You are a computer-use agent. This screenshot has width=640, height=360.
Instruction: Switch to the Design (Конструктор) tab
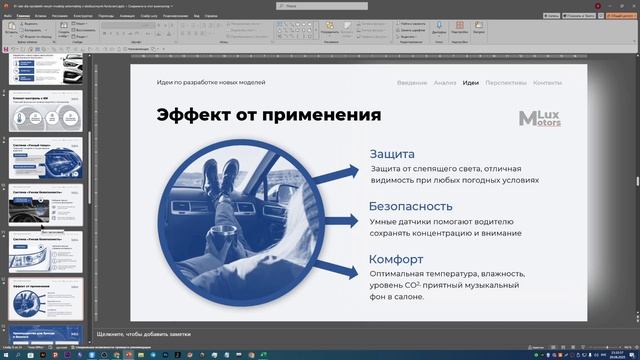point(83,16)
